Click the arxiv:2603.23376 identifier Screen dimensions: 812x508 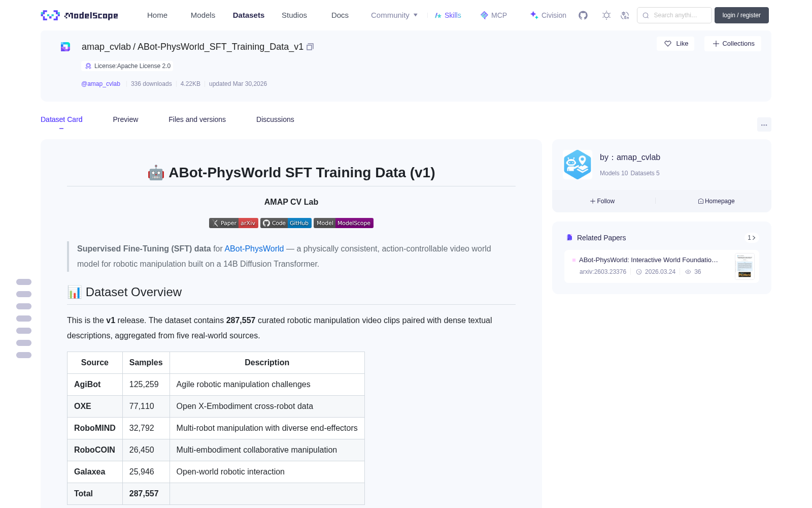pyautogui.click(x=603, y=272)
